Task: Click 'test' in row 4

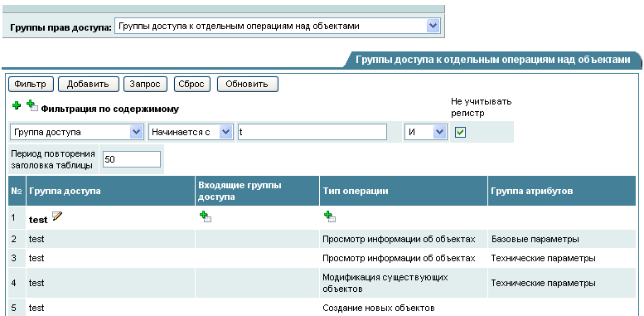Action: [36, 283]
